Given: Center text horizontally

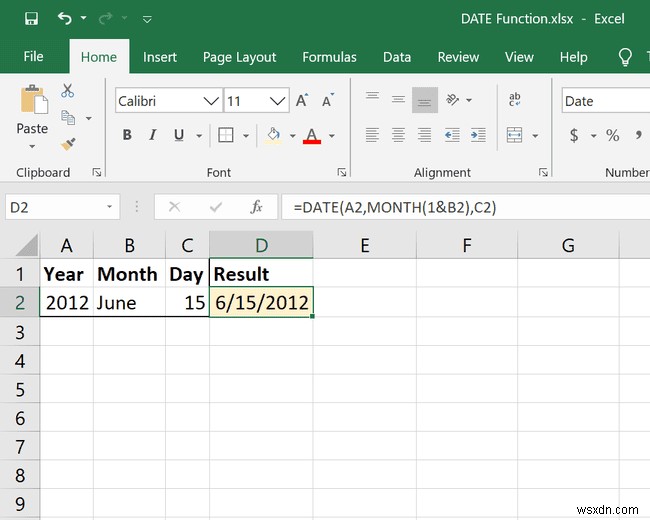Looking at the screenshot, I should [398, 135].
